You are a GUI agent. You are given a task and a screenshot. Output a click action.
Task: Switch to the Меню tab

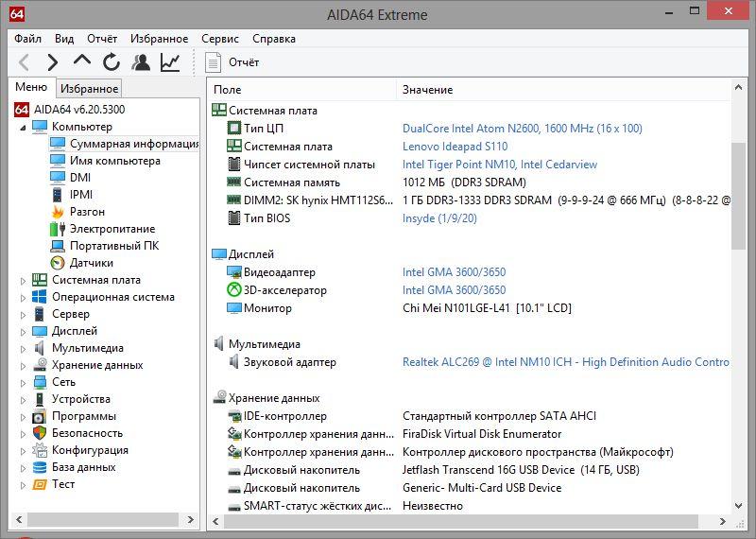tap(31, 87)
